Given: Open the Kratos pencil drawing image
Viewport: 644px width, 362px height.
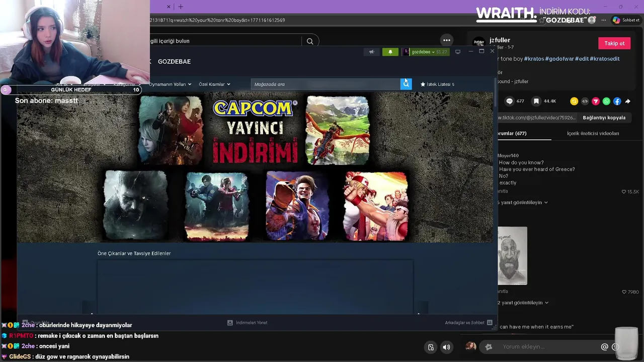Looking at the screenshot, I should 512,256.
